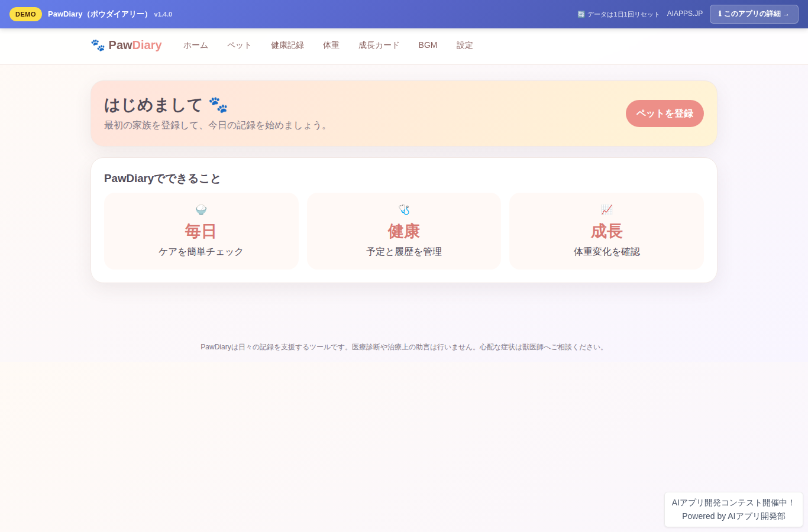This screenshot has width=808, height=532.
Task: Click the 毎日 heading
Action: click(201, 231)
